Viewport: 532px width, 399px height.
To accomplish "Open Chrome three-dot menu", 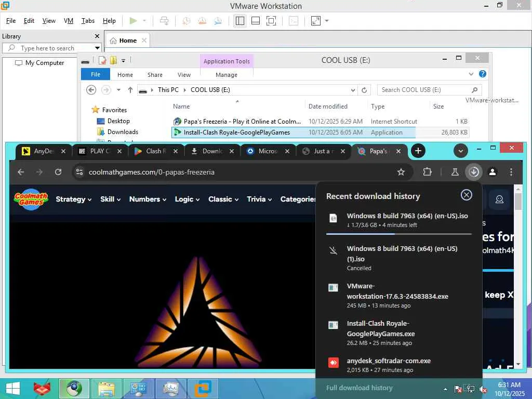I will (x=511, y=172).
